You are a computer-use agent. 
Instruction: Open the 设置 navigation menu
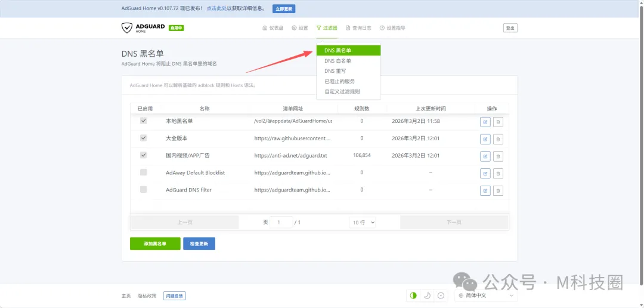point(300,28)
